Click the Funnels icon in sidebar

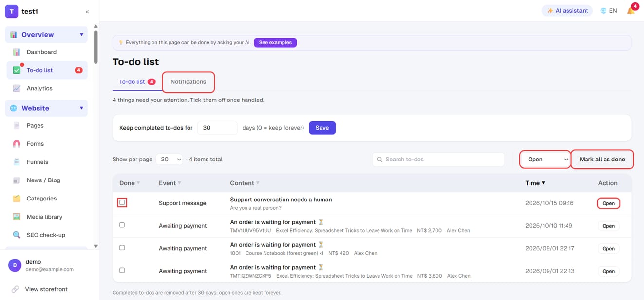pos(17,162)
